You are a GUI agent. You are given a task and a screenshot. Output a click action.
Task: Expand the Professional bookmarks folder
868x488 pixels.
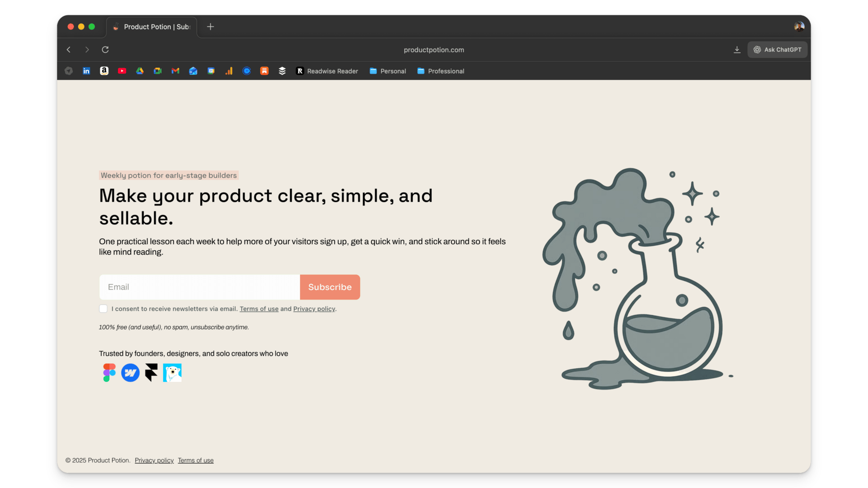(441, 71)
